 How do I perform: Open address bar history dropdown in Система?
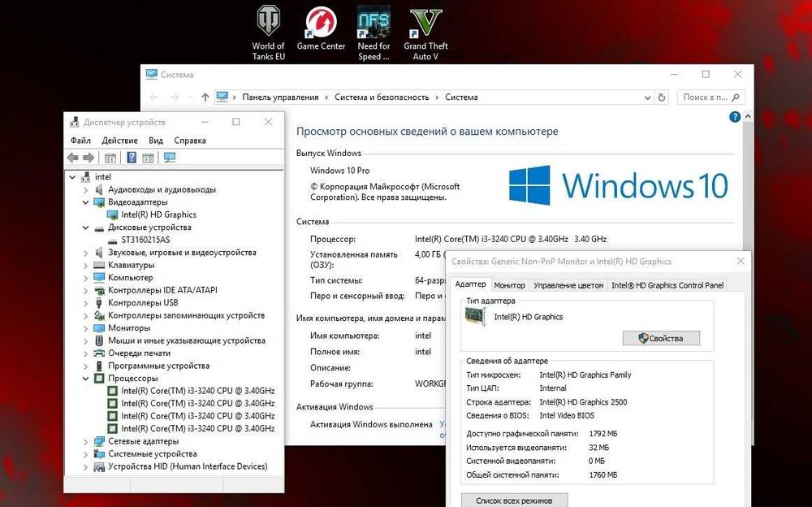click(x=647, y=97)
